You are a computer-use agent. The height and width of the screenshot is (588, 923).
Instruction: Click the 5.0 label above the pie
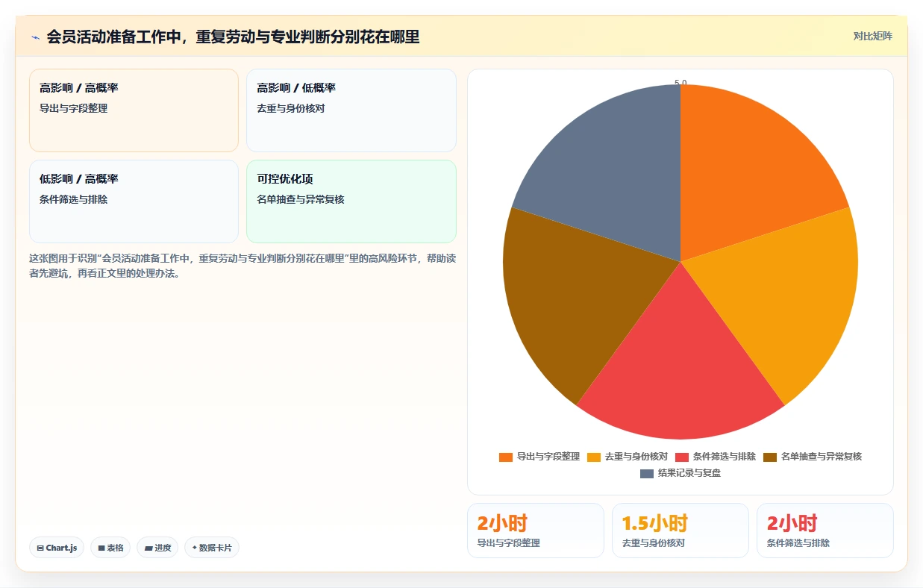(680, 83)
